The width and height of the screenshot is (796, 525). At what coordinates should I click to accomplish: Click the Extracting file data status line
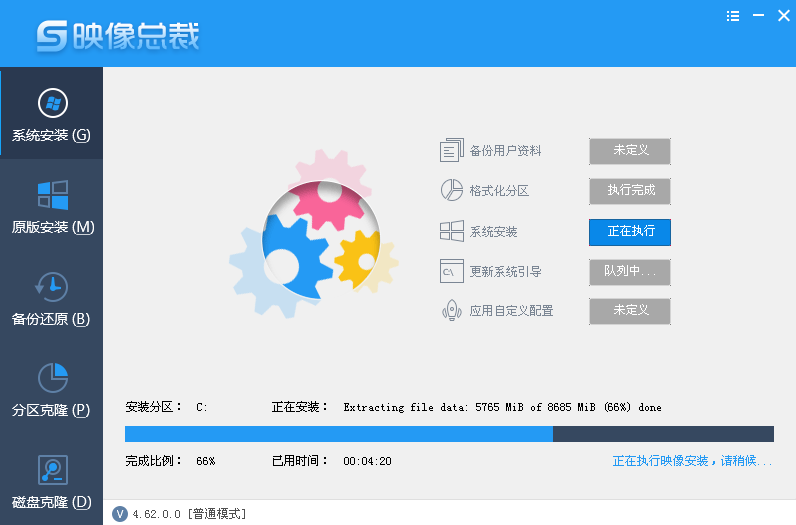pos(502,407)
